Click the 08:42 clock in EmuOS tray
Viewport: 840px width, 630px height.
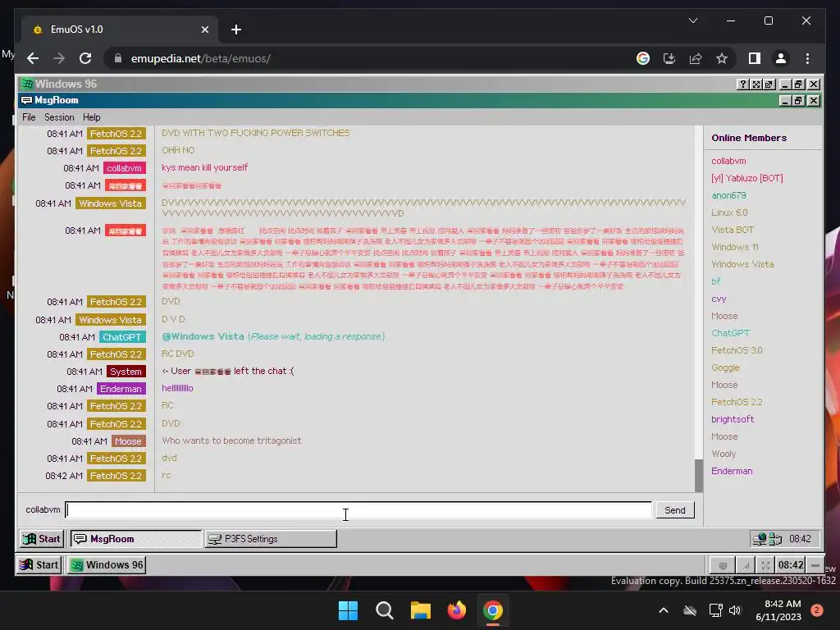[791, 565]
